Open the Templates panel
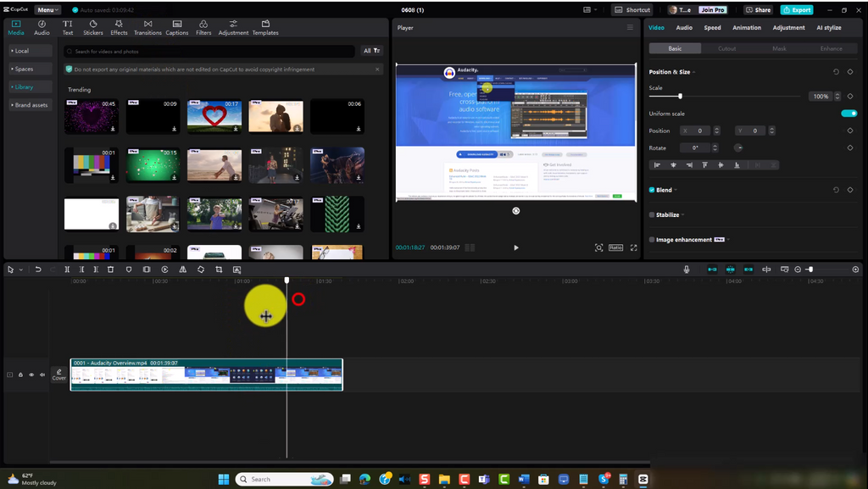Viewport: 868px width, 489px height. pyautogui.click(x=265, y=26)
